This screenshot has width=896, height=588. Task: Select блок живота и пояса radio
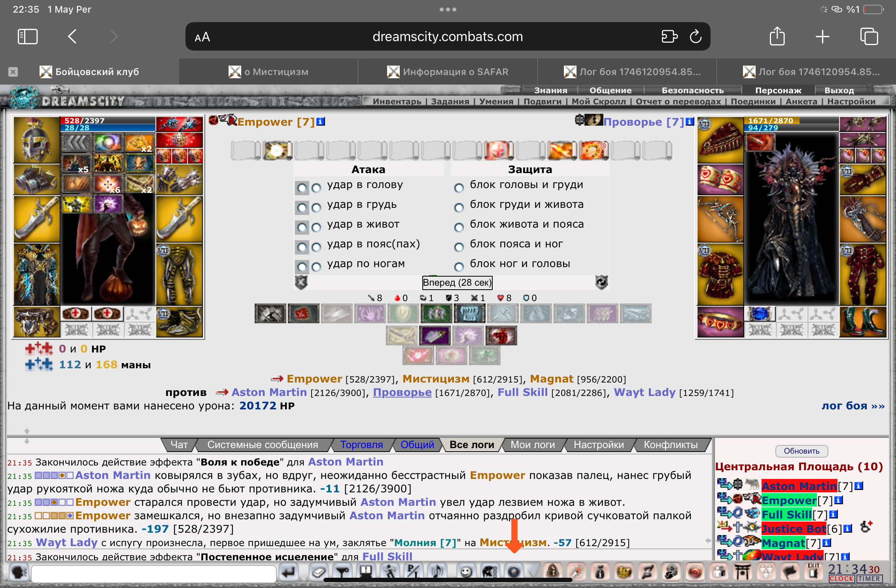(459, 227)
